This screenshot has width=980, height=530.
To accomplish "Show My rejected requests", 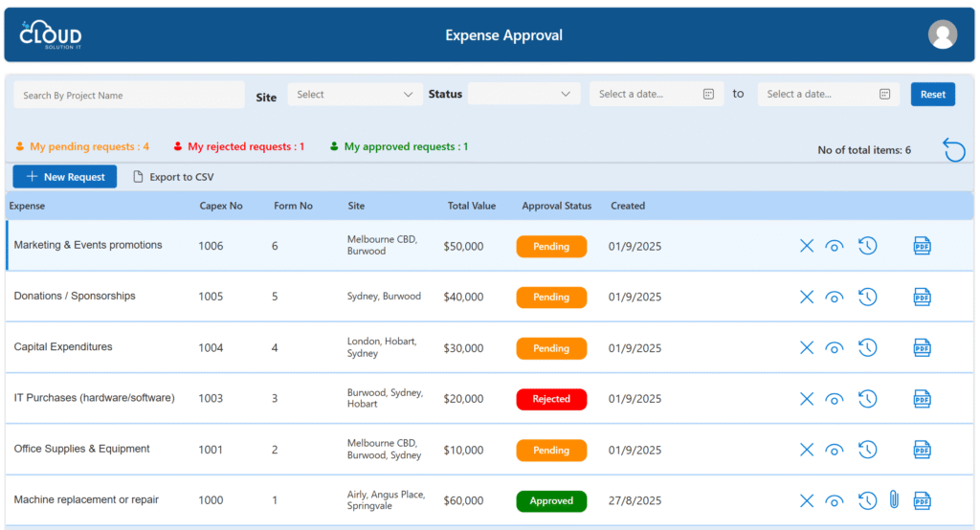I will pos(239,147).
